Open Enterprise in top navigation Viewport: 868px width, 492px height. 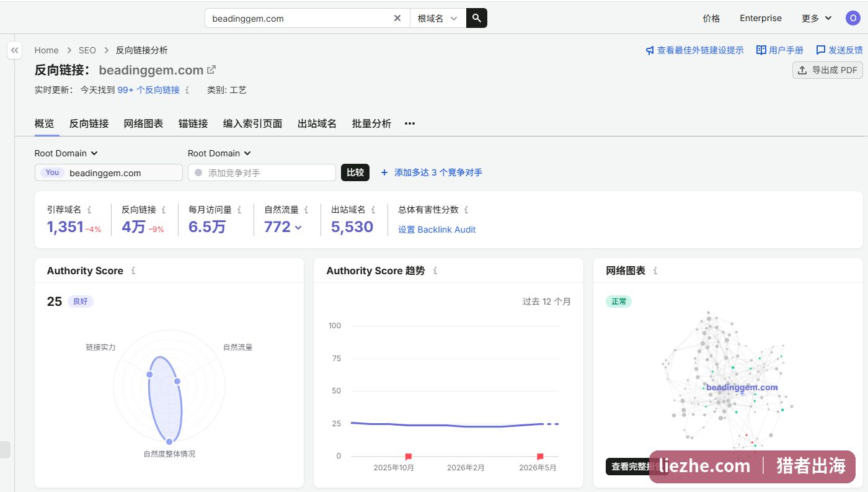click(761, 18)
